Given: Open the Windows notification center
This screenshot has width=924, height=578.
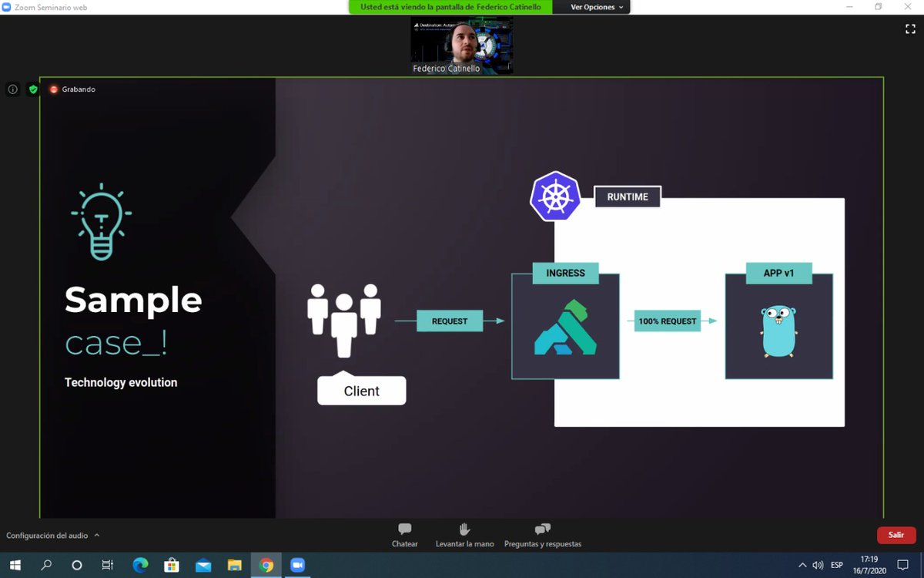Looking at the screenshot, I should 903,565.
